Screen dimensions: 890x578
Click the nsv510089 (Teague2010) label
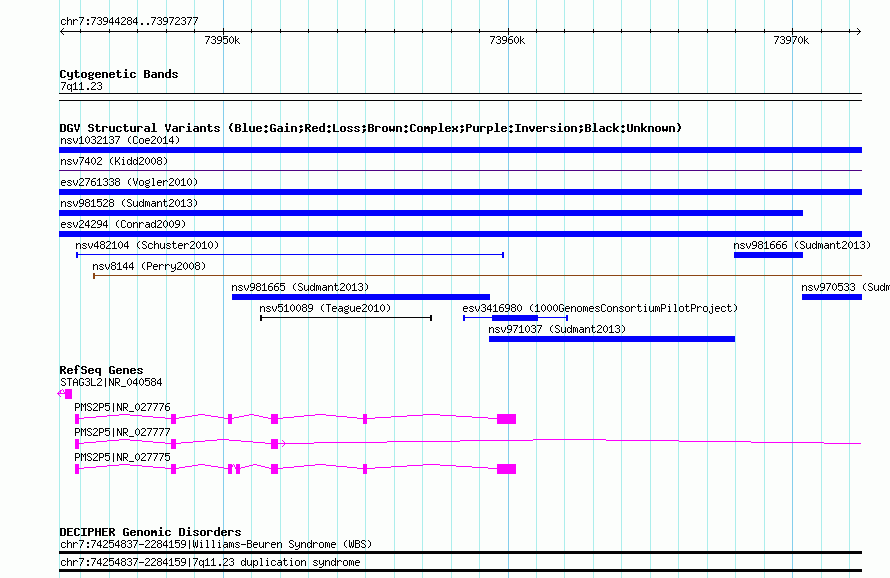point(325,308)
